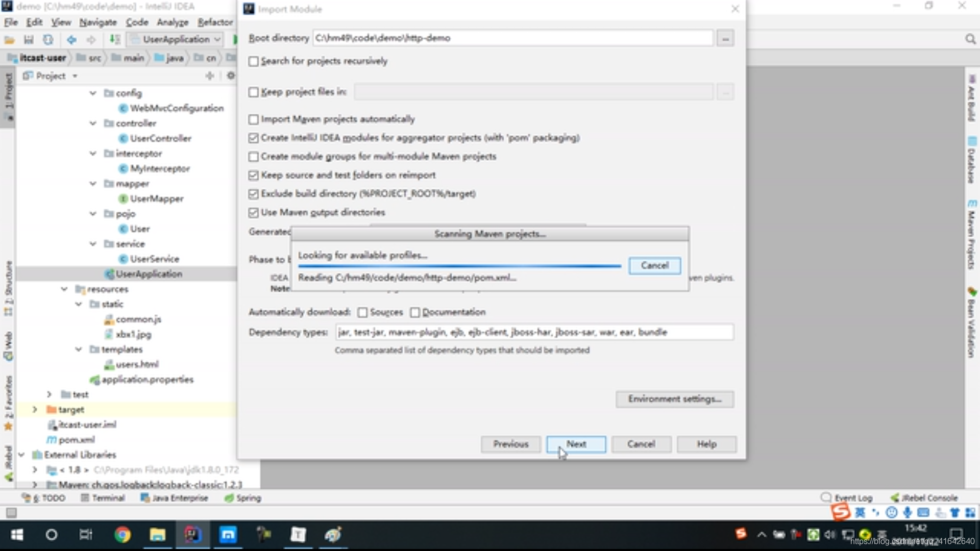Screen dimensions: 980x551
Task: Click File Explorer in the taskbar
Action: [157, 535]
